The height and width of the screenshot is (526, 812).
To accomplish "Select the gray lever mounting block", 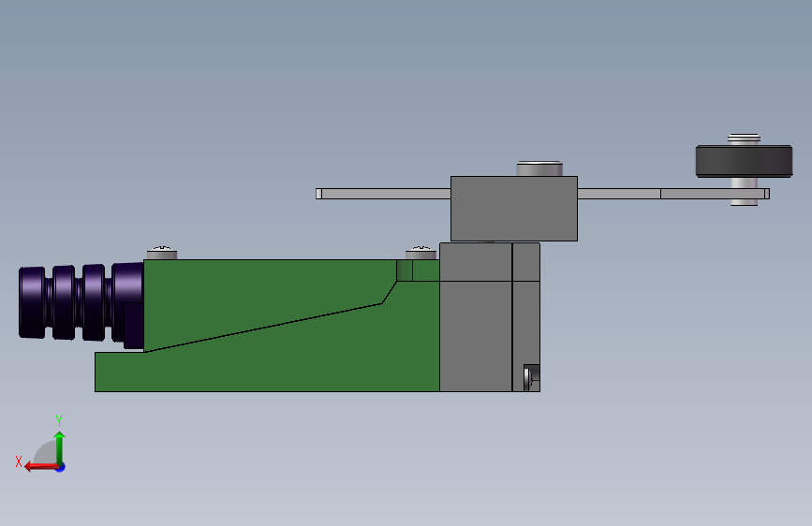I will [514, 208].
